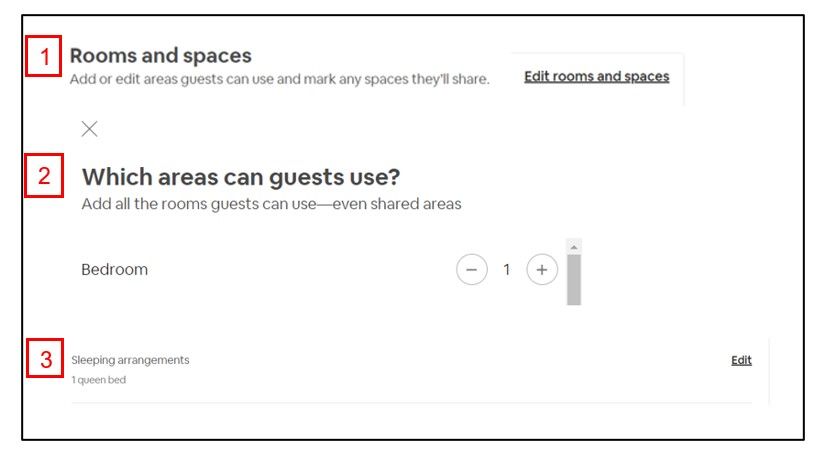Click the Bedroom count value

point(507,270)
